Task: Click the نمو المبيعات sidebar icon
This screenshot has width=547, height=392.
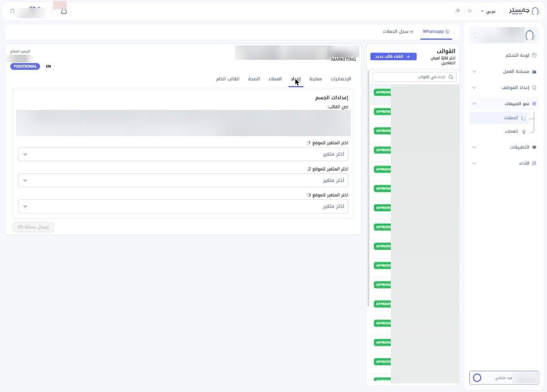Action: (534, 104)
